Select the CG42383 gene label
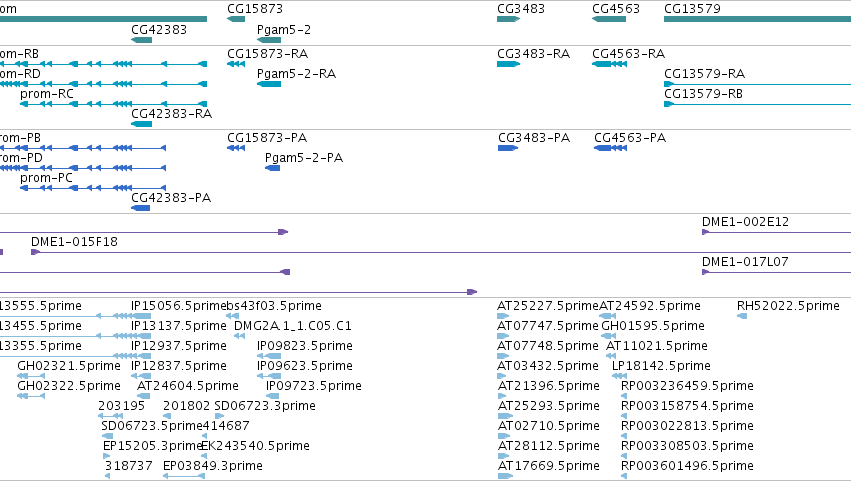Image resolution: width=851 pixels, height=481 pixels. 159,30
